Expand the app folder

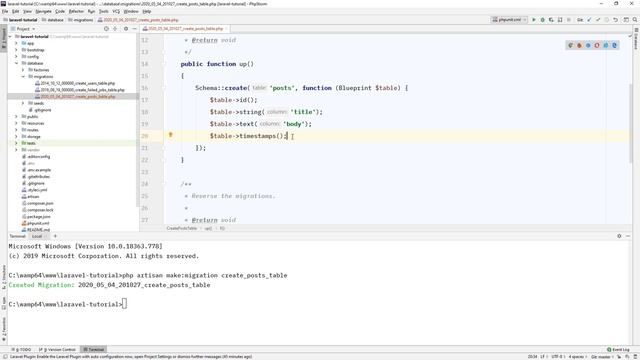[x=16, y=43]
